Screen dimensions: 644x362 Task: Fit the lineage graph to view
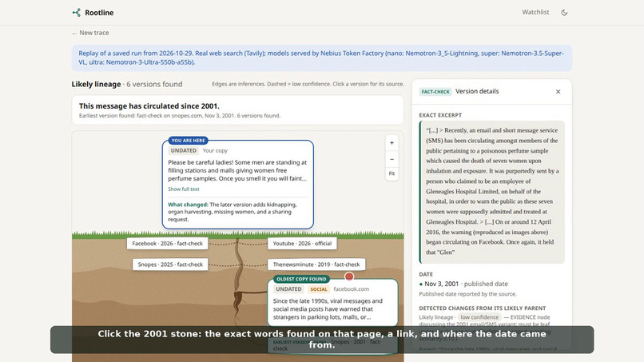click(392, 173)
